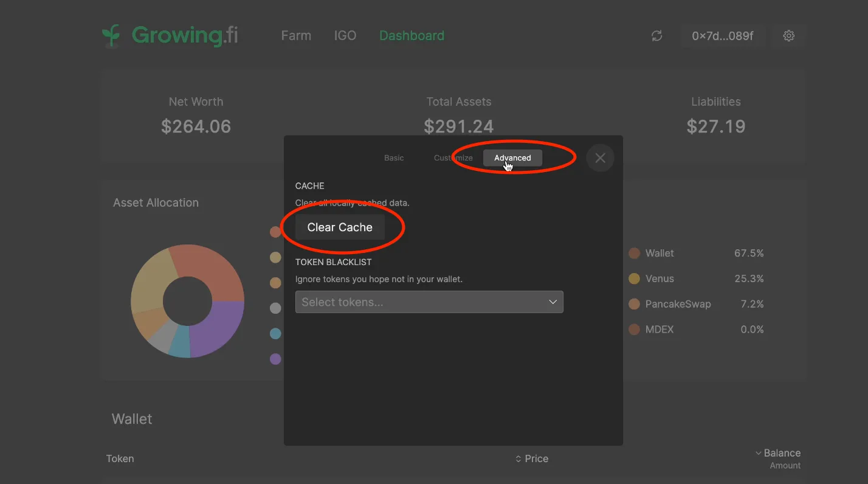The width and height of the screenshot is (868, 484).
Task: Close the settings dialog with X
Action: tap(600, 158)
